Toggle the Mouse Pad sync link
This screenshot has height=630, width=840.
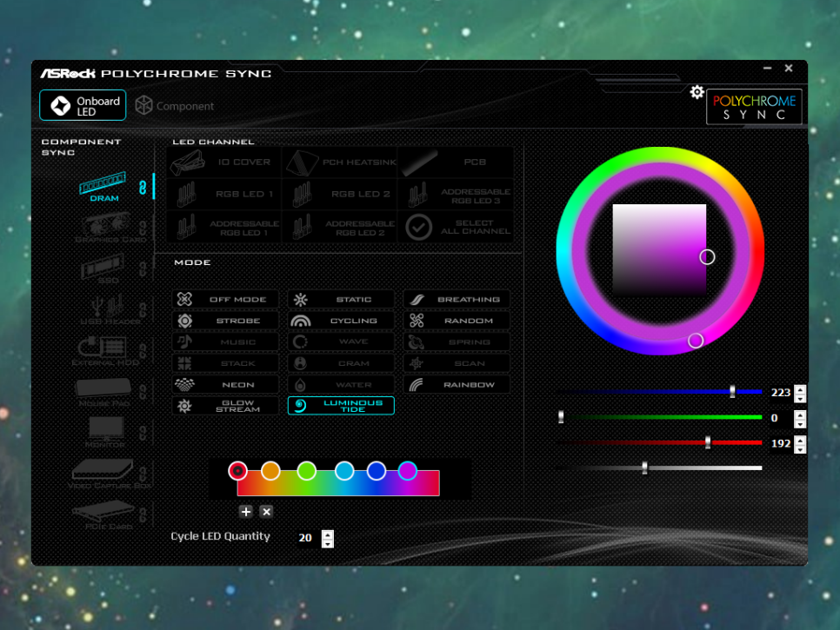pos(143,392)
